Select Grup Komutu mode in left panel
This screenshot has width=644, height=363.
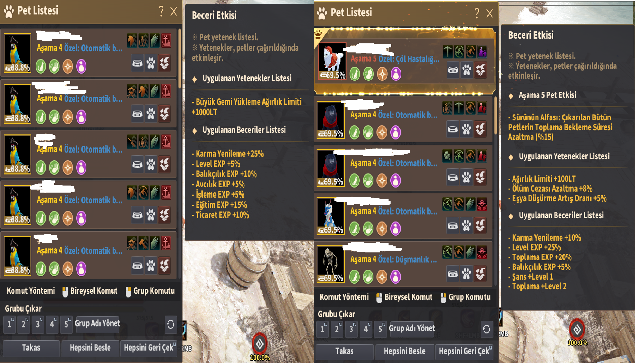pos(150,291)
